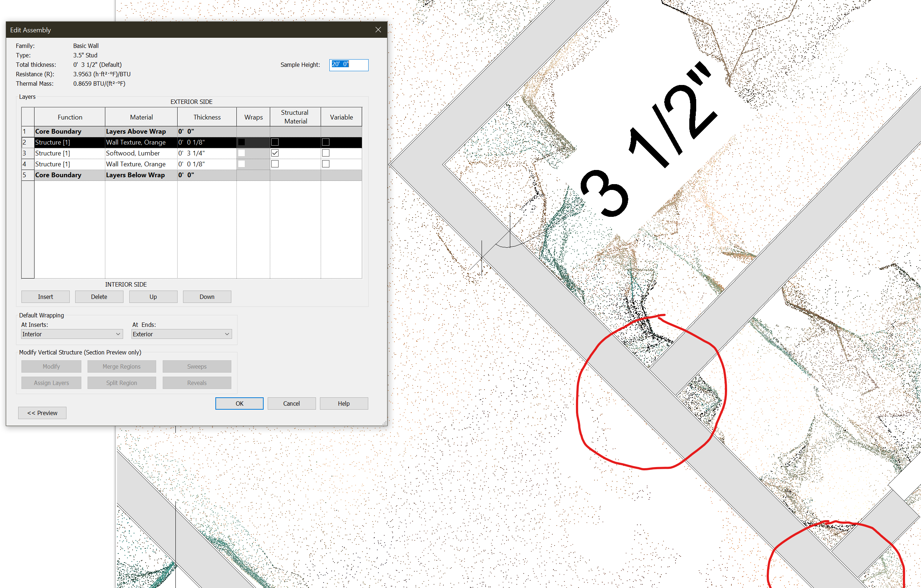921x588 pixels.
Task: Select row 4 Wall Texture, Orange material
Action: click(141, 164)
